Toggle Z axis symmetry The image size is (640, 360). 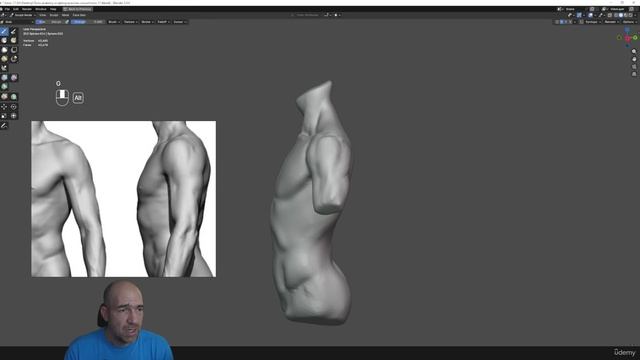(x=570, y=22)
